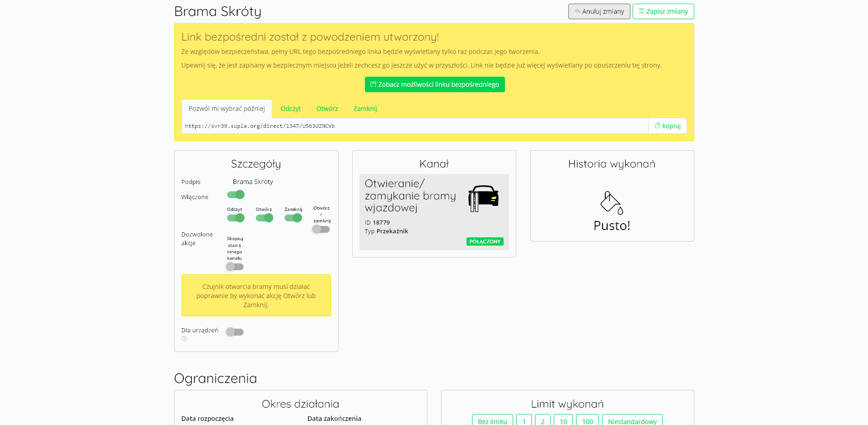Enable the Dla urządzeń switch
The width and height of the screenshot is (868, 425).
tap(235, 332)
